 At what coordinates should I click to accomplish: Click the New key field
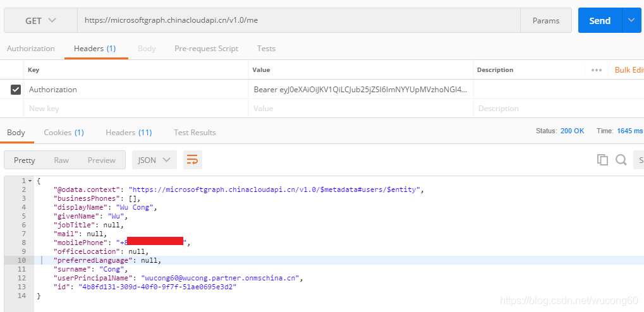[136, 109]
